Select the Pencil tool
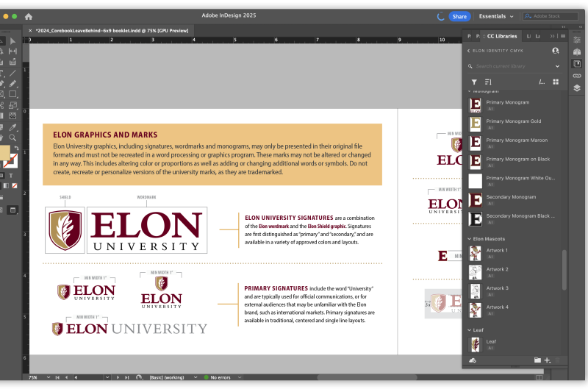The image size is (588, 392). click(x=12, y=83)
